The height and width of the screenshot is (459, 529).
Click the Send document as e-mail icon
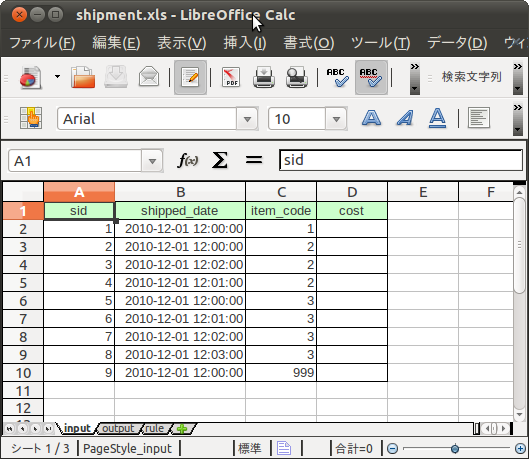tap(149, 77)
